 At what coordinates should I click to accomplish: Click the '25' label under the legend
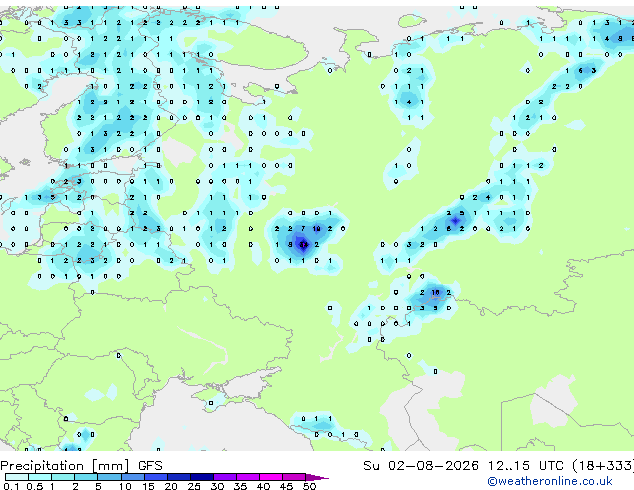(x=194, y=486)
